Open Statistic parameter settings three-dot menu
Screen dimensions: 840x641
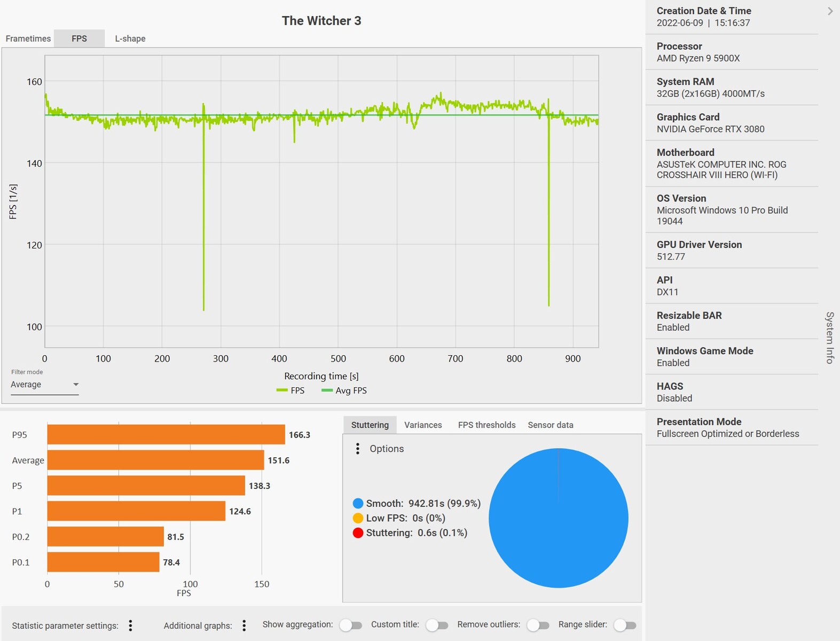coord(130,626)
